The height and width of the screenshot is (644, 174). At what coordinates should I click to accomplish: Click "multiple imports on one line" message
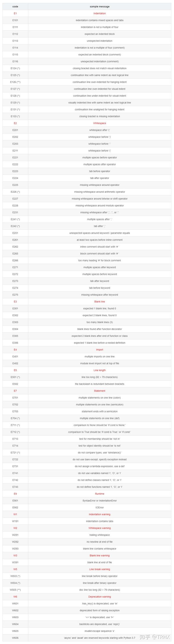point(99,357)
